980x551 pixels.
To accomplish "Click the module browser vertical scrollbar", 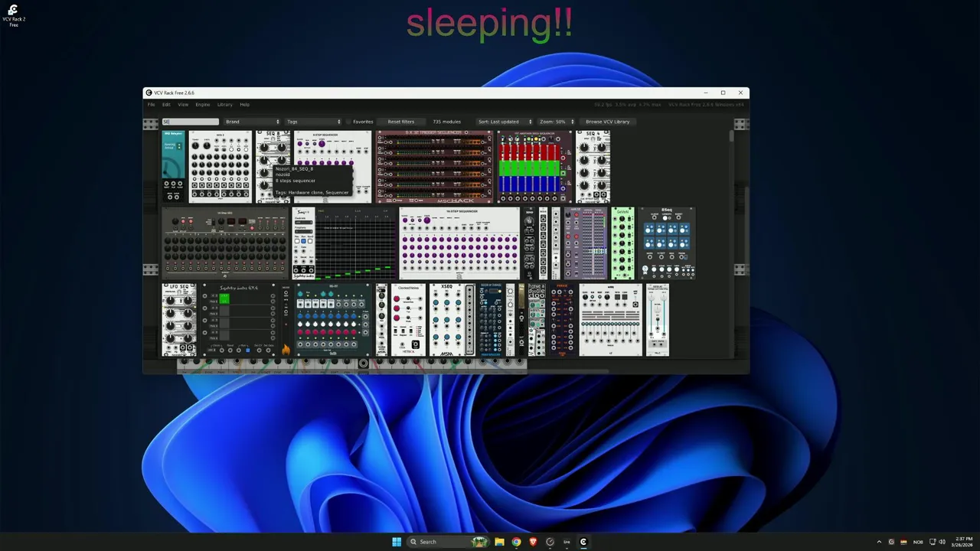I will [x=731, y=138].
